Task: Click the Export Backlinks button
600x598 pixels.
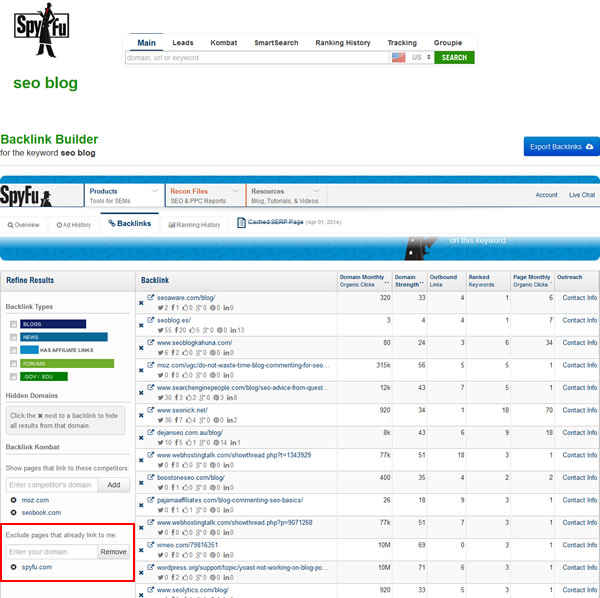Action: [x=561, y=147]
